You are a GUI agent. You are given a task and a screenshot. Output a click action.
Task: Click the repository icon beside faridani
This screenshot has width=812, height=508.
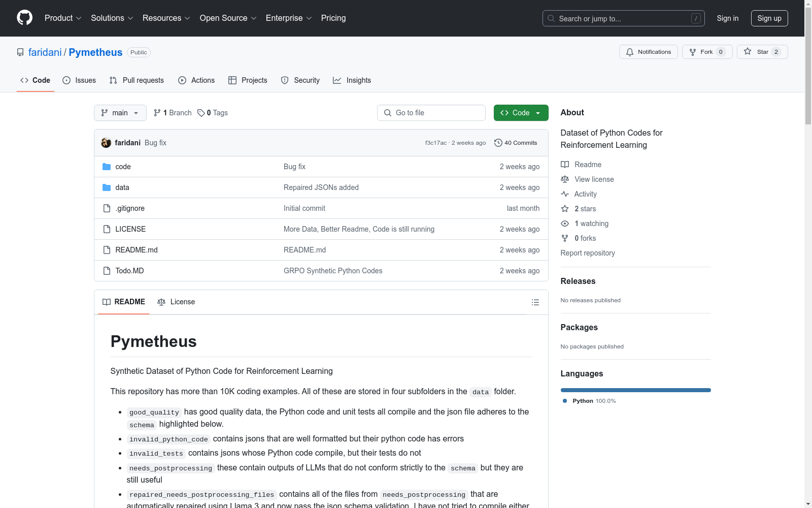20,52
